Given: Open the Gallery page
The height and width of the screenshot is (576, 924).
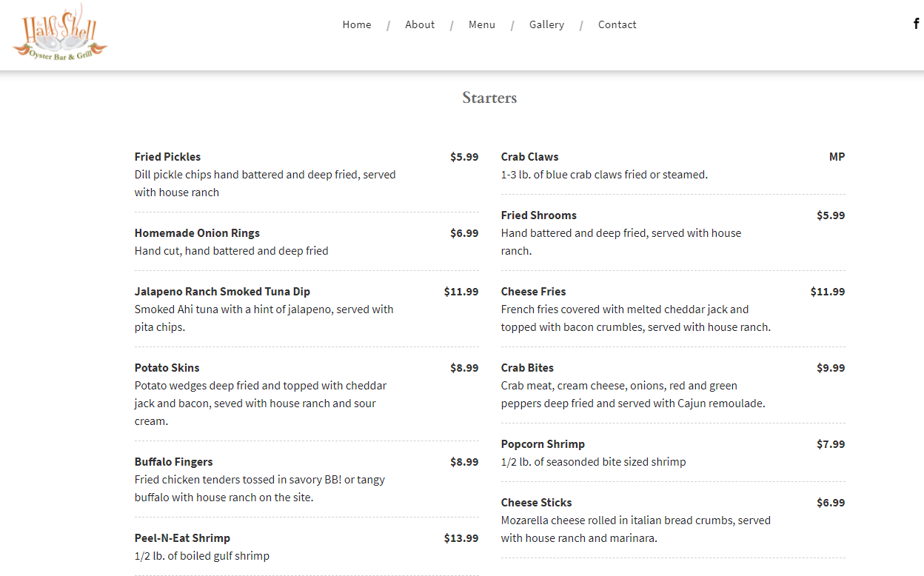Looking at the screenshot, I should tap(546, 24).
